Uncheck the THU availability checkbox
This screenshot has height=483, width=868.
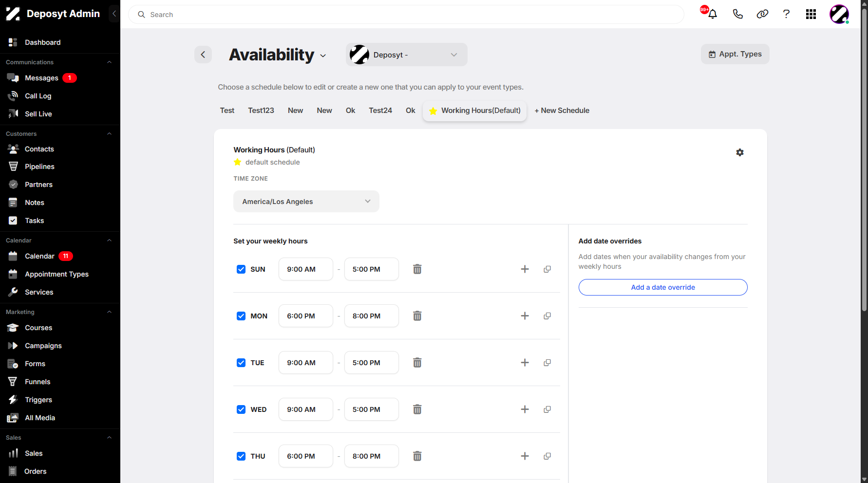point(241,456)
